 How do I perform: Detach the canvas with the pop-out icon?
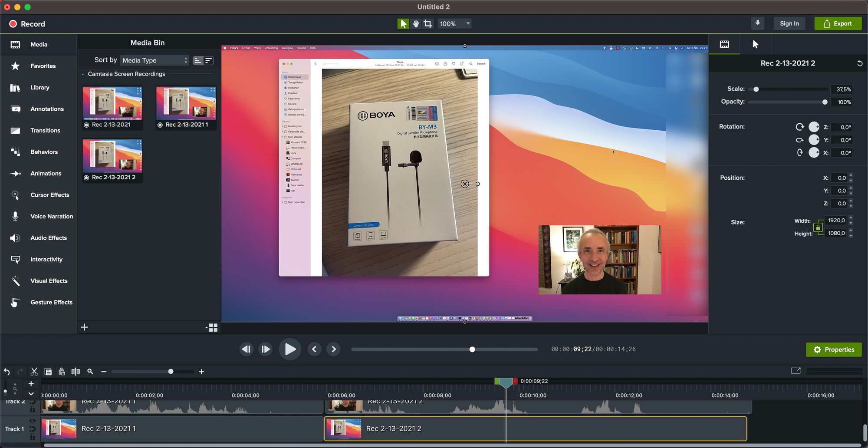796,371
